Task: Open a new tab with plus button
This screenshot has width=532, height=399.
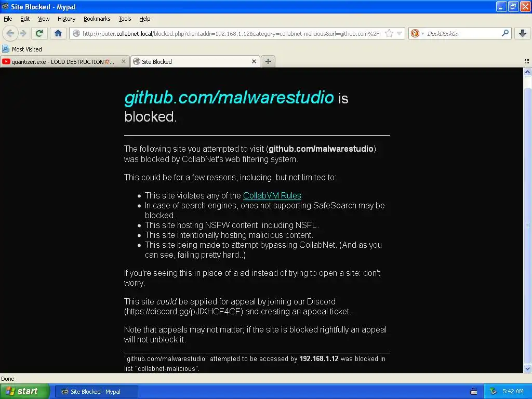Action: [x=268, y=61]
